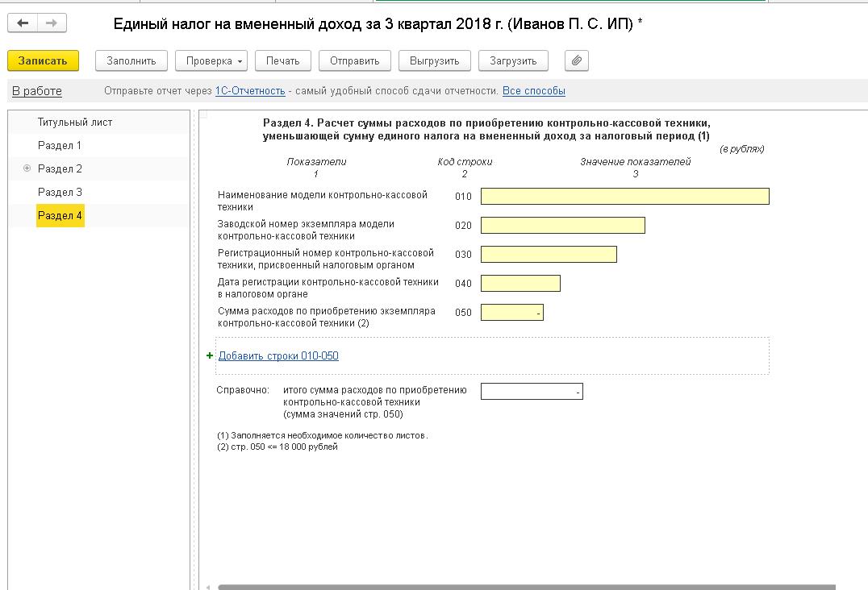Click the forward navigation arrow
The width and height of the screenshot is (868, 590).
51,23
